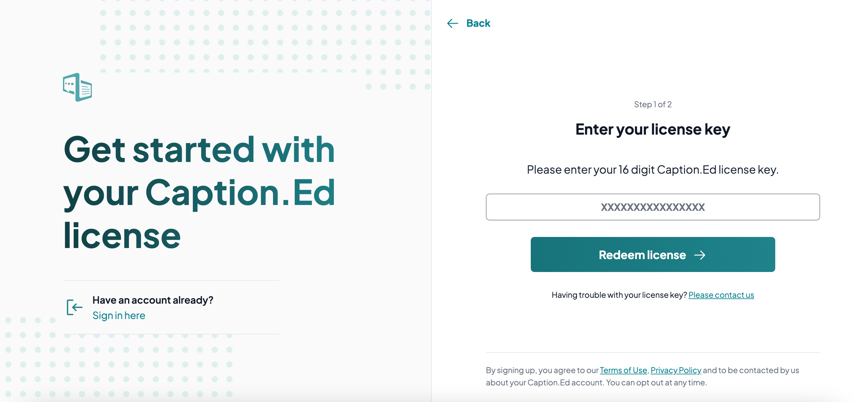Click the sign-in bracket arrow icon
The width and height of the screenshot is (868, 402).
[74, 307]
